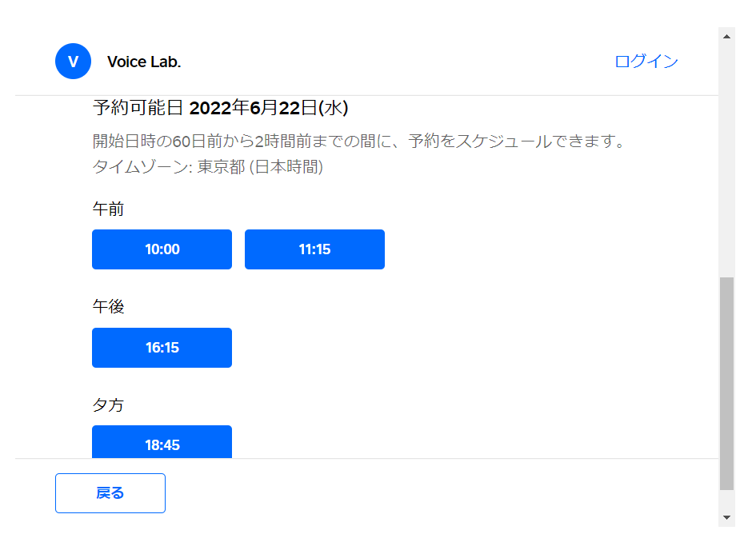Screen dimensions: 756x546
Task: Click the 2022年6月22日(水) date text
Action: click(269, 108)
